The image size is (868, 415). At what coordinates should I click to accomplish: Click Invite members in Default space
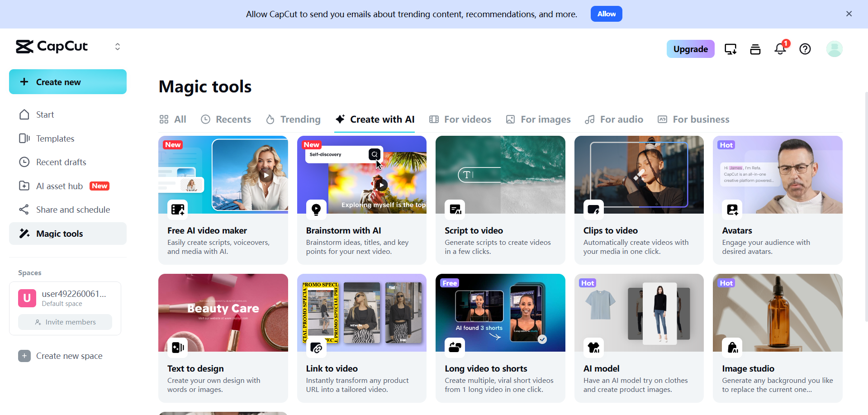click(x=65, y=322)
